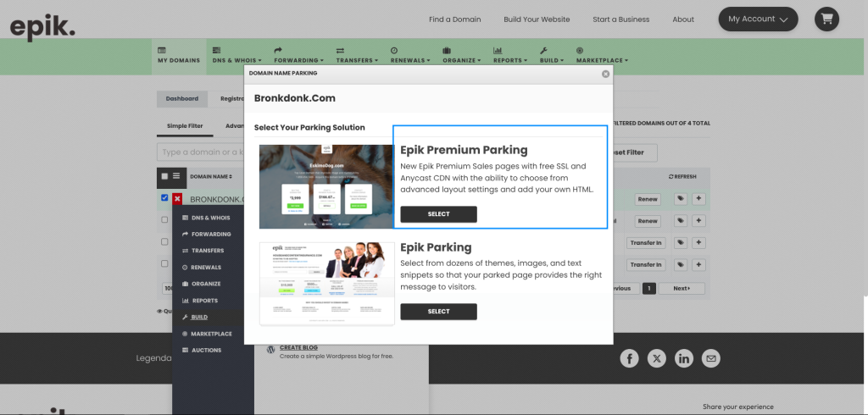The image size is (868, 415).
Task: Open the Epik Premium Parking preview thumbnail
Action: (x=326, y=186)
